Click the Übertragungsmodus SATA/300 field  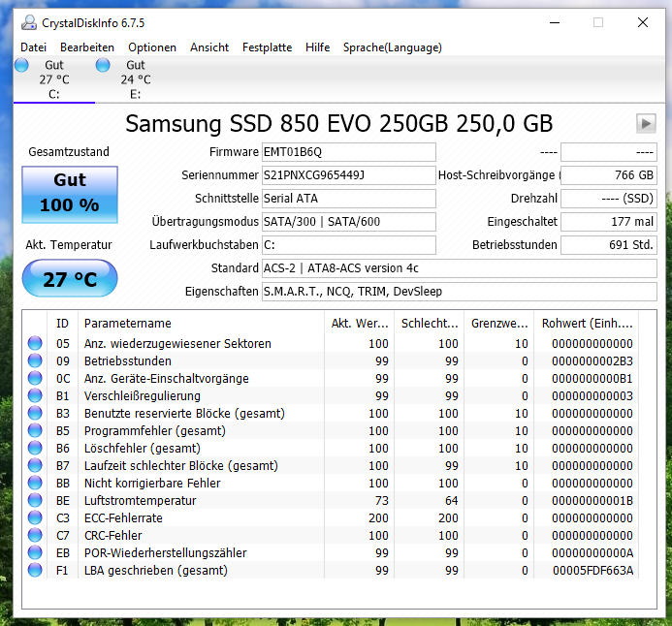349,221
